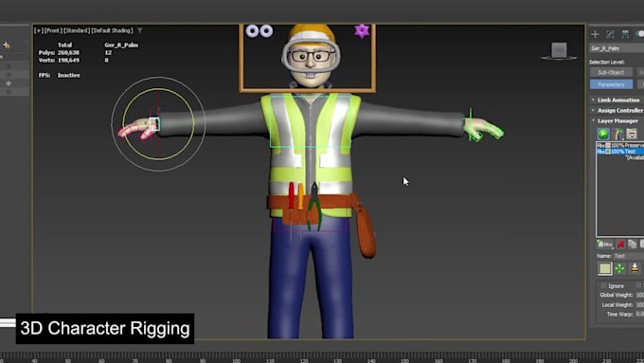
Task: Open the Modify panel icon
Action: [x=610, y=34]
